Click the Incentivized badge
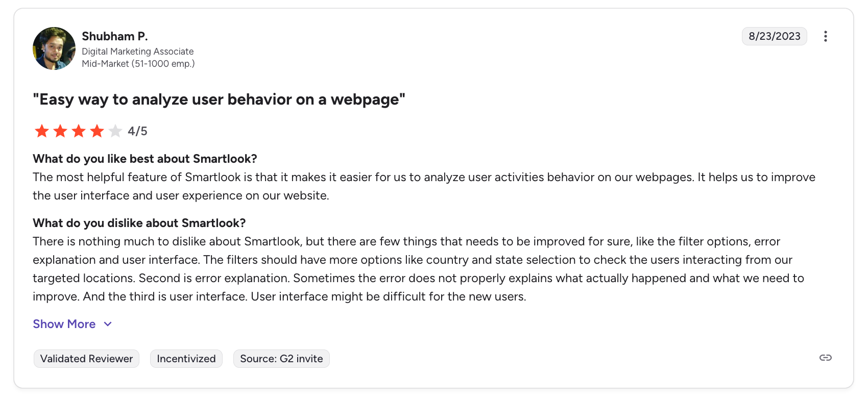This screenshot has height=401, width=868. coord(186,359)
